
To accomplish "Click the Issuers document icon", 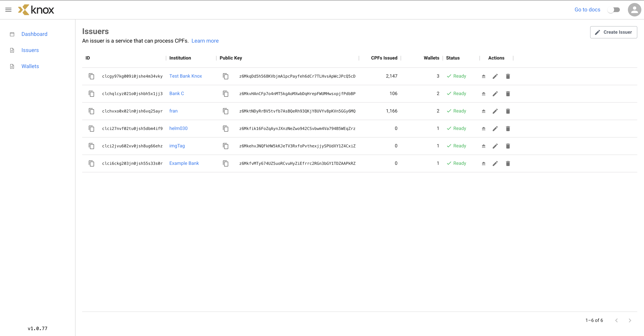I will click(x=12, y=50).
